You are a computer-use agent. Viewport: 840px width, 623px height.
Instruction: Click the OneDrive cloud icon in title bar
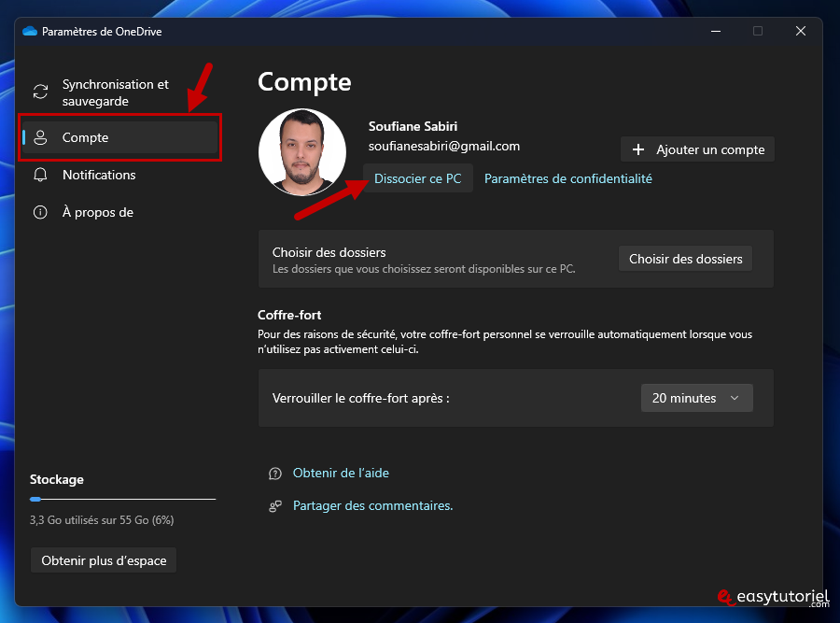click(30, 31)
